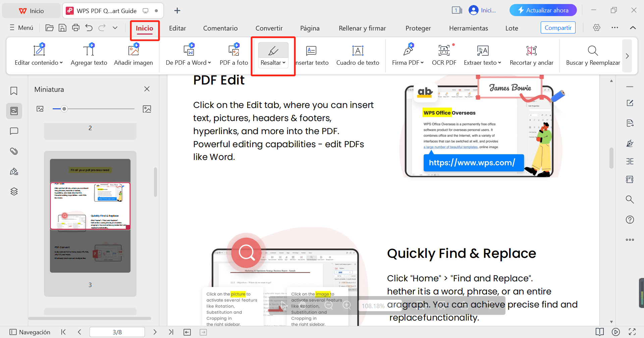This screenshot has width=644, height=338.
Task: Open the Proteger tab
Action: 418,28
